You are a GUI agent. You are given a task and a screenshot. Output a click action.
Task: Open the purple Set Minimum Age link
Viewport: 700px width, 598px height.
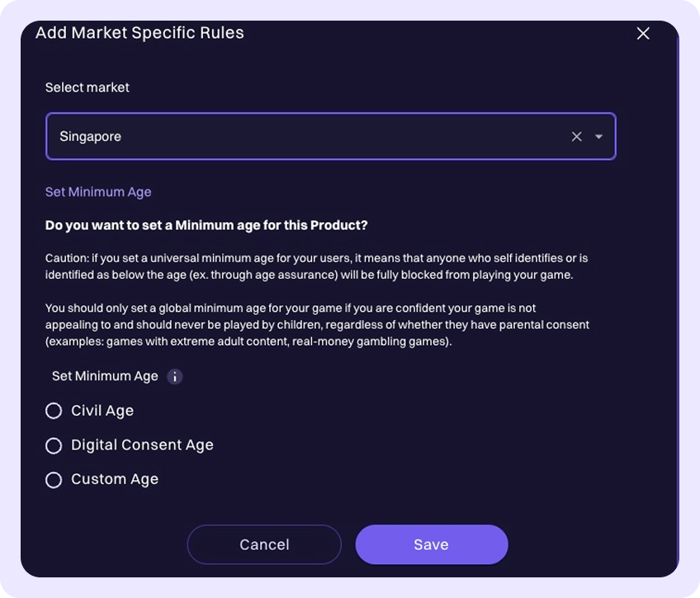pos(98,192)
